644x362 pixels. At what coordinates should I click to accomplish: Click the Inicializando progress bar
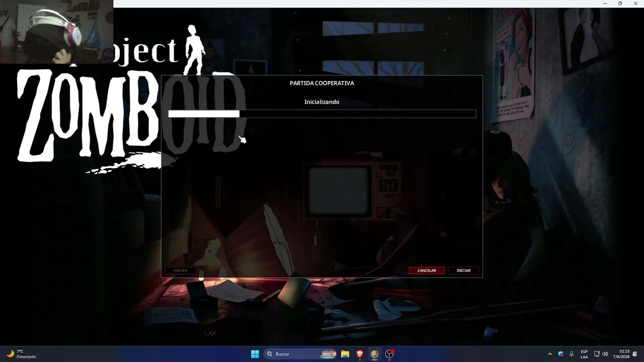click(322, 114)
